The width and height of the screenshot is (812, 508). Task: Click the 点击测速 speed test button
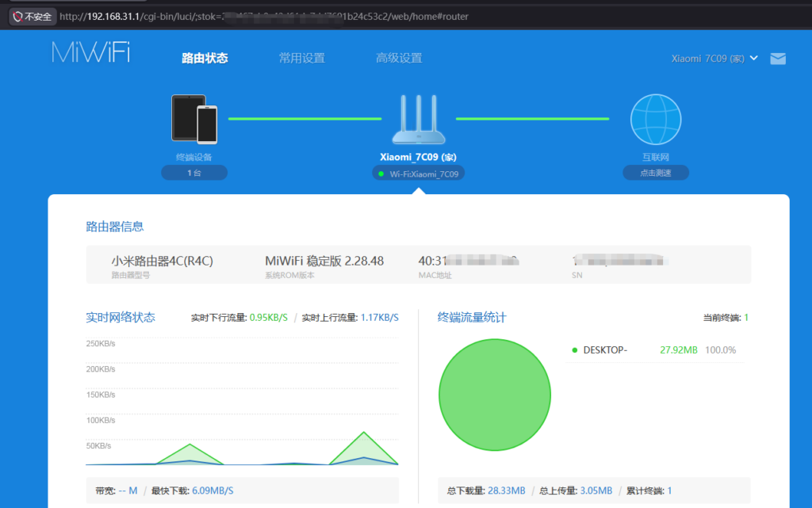pyautogui.click(x=655, y=172)
